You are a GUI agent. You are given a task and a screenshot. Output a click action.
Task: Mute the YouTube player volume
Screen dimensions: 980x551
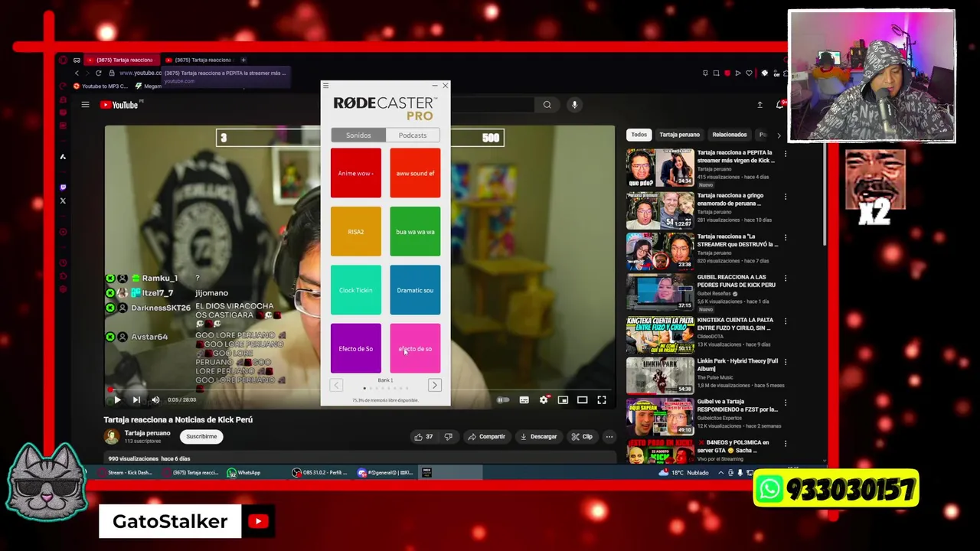155,399
